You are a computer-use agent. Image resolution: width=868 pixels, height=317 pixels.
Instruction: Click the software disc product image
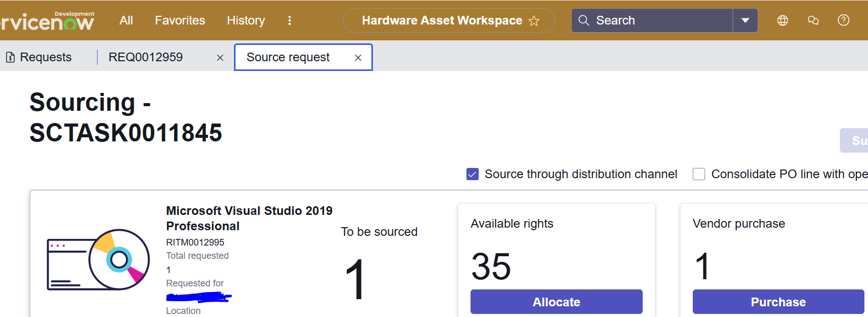[98, 260]
